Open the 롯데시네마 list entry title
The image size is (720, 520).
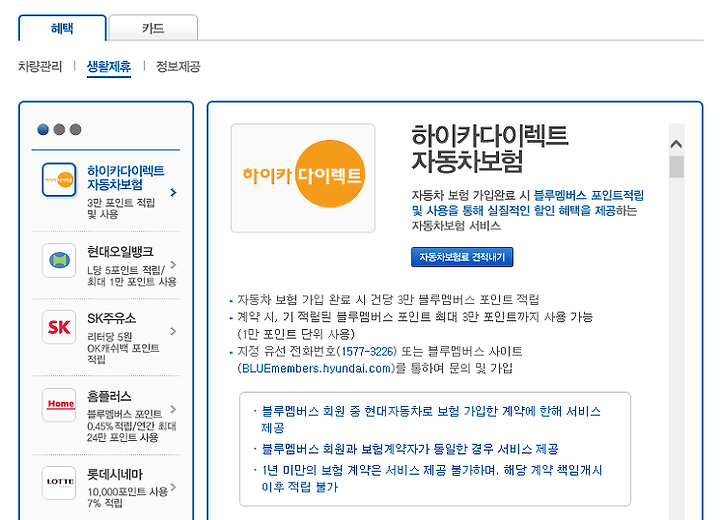tap(115, 474)
